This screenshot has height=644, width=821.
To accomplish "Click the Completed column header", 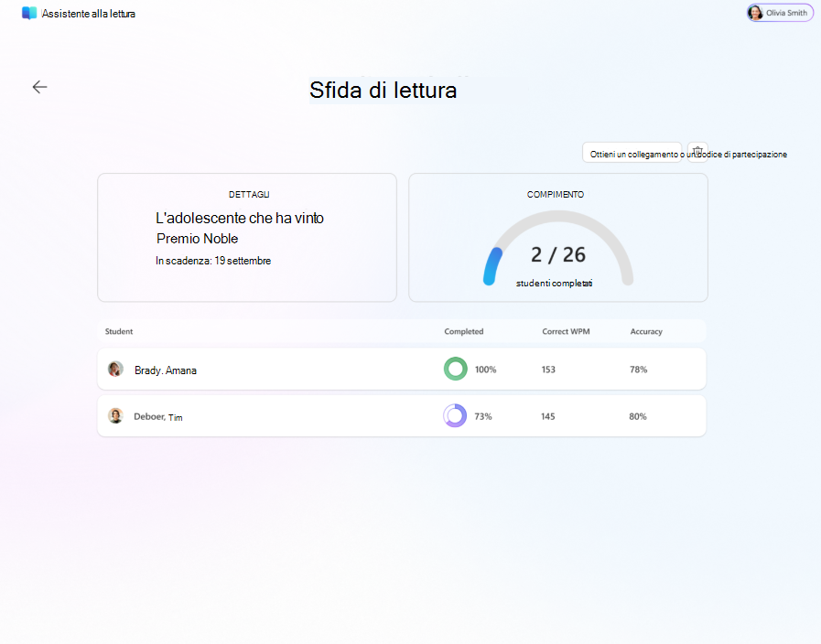I will pos(464,331).
